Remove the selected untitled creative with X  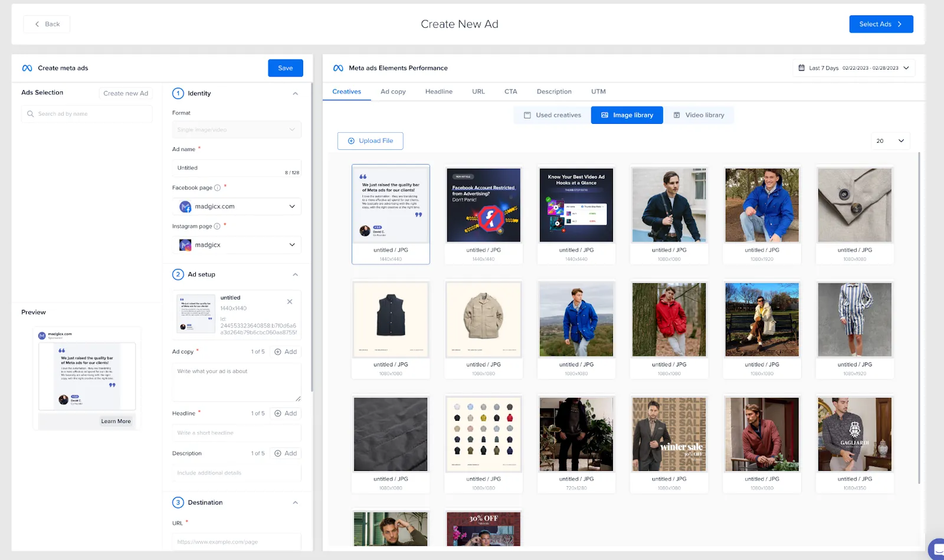290,302
